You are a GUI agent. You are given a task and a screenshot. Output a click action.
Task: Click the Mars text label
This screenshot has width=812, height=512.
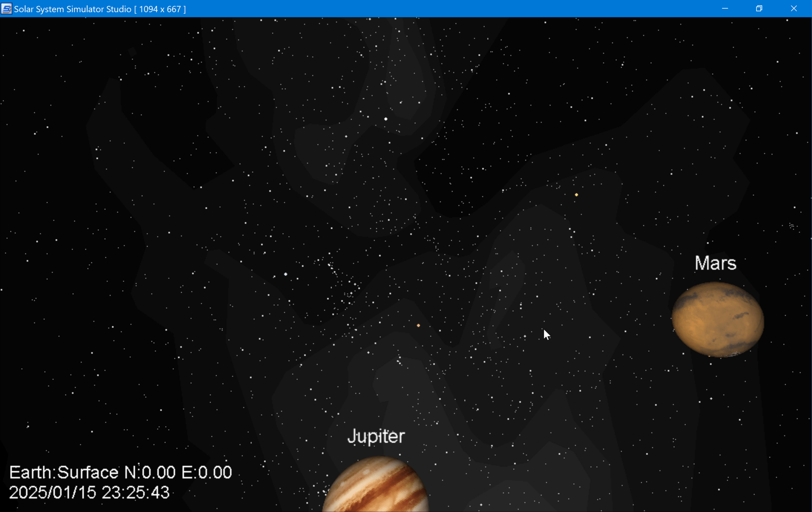(715, 263)
